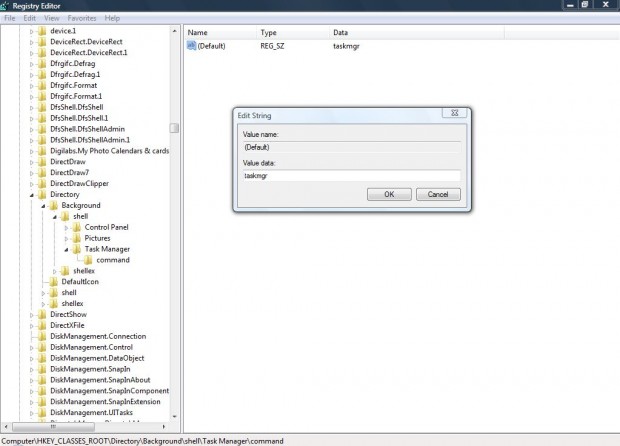Open the Favorites menu
This screenshot has width=620, height=446.
pos(82,18)
